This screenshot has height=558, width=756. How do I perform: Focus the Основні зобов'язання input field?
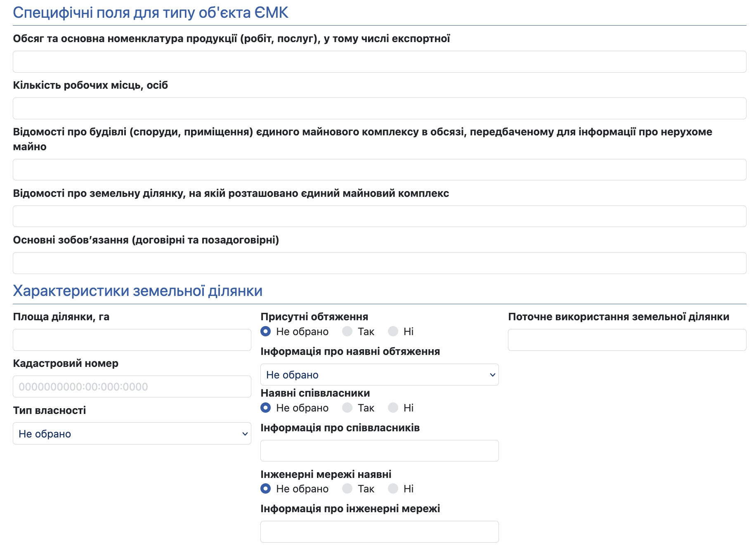pos(380,263)
